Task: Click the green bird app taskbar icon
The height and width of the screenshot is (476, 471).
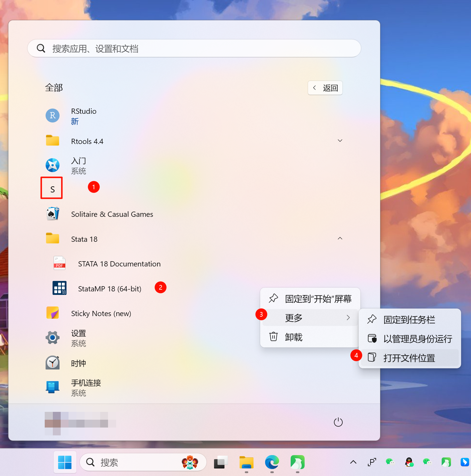Action: click(298, 462)
